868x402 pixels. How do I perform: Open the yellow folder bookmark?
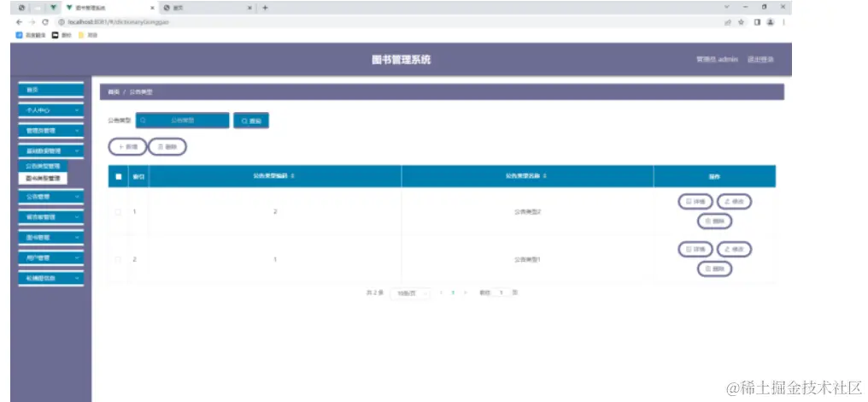tap(88, 34)
